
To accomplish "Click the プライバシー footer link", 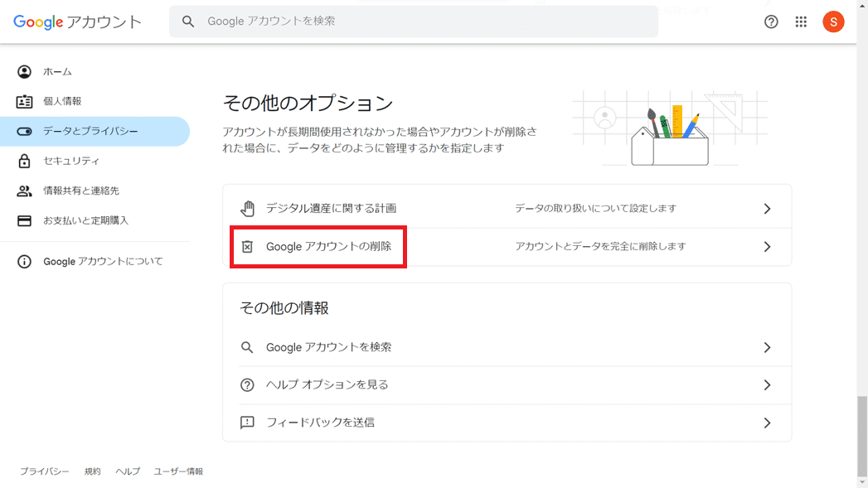I will [x=44, y=471].
